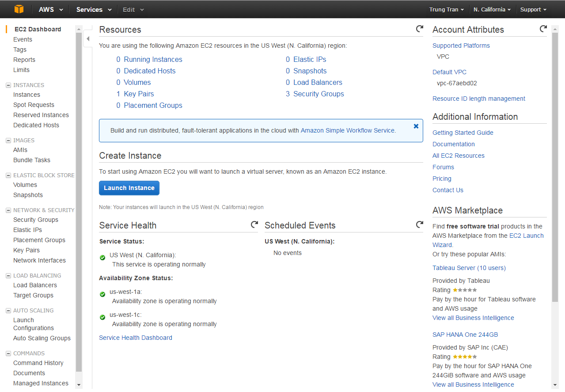Image resolution: width=565 pixels, height=392 pixels.
Task: Refresh the Account Attributes panel
Action: click(x=543, y=29)
